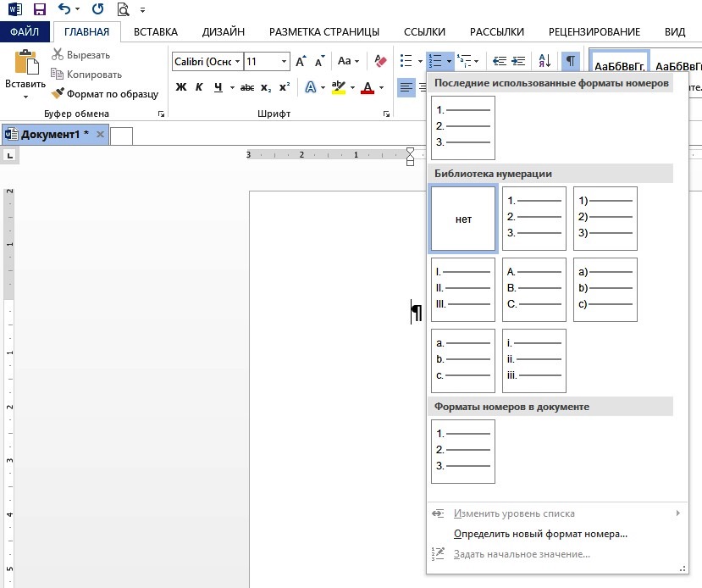Increase indent icon
The image size is (702, 588).
point(518,60)
